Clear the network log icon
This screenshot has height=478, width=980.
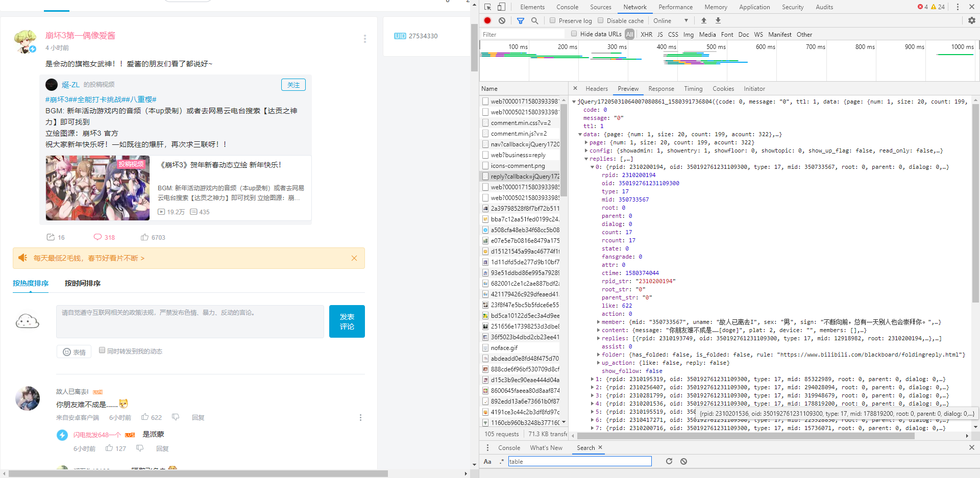[x=502, y=20]
